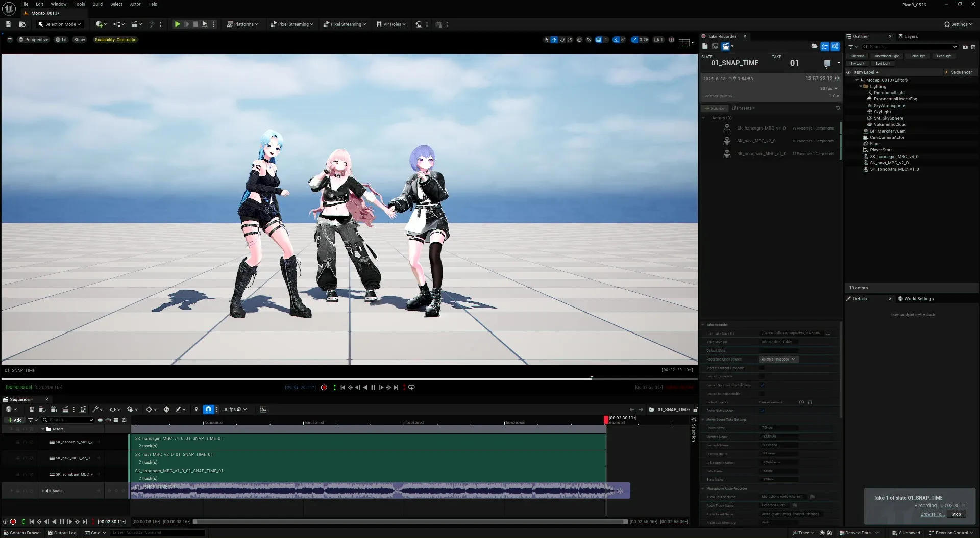Viewport: 980px width, 538px height.
Task: Expand the Audio track in Sequencer
Action: pos(43,491)
